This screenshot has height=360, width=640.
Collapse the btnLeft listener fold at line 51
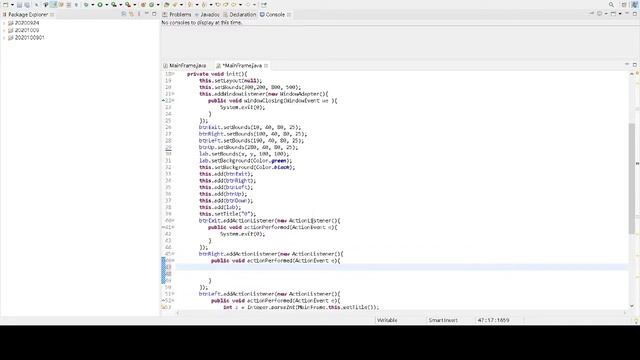tap(173, 294)
